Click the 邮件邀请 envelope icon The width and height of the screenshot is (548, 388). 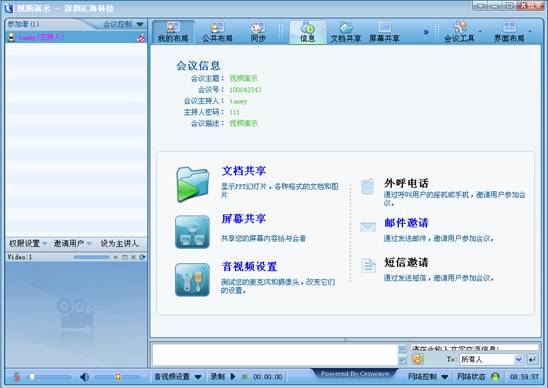(368, 227)
